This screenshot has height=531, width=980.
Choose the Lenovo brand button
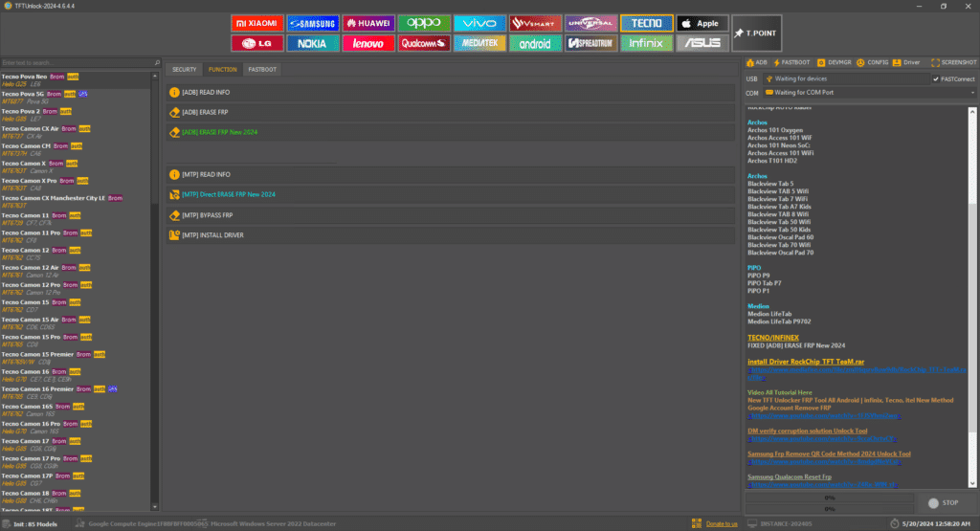[x=368, y=43]
